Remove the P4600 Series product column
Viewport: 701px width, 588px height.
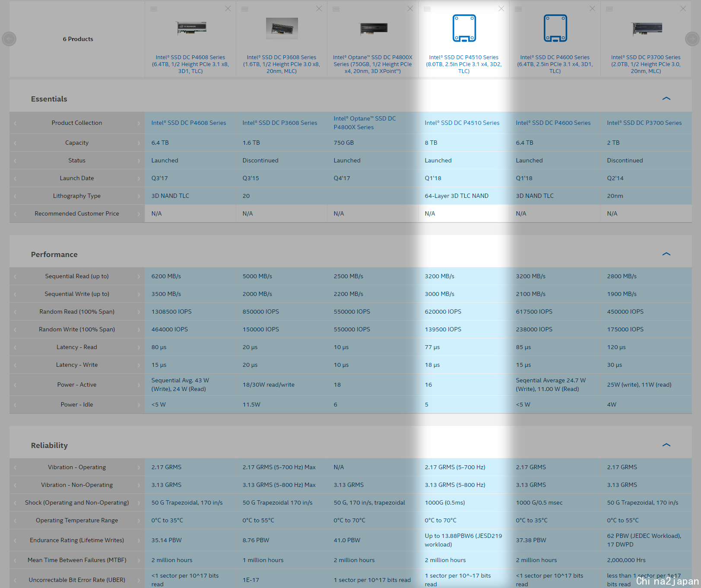(592, 9)
